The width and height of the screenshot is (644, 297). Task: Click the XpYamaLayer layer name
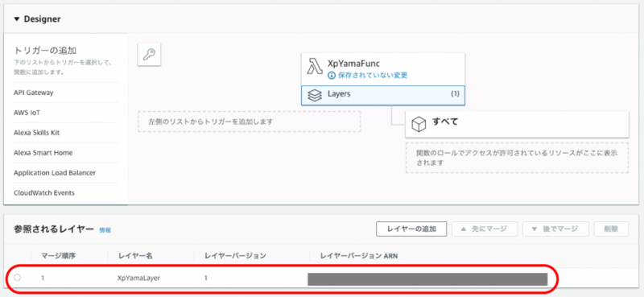[138, 278]
